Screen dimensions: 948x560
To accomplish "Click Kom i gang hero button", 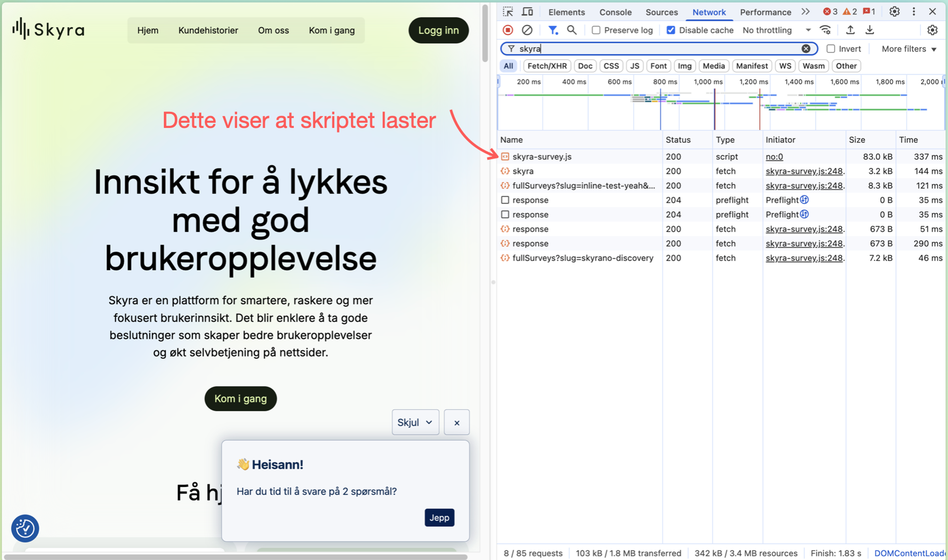I will coord(240,399).
